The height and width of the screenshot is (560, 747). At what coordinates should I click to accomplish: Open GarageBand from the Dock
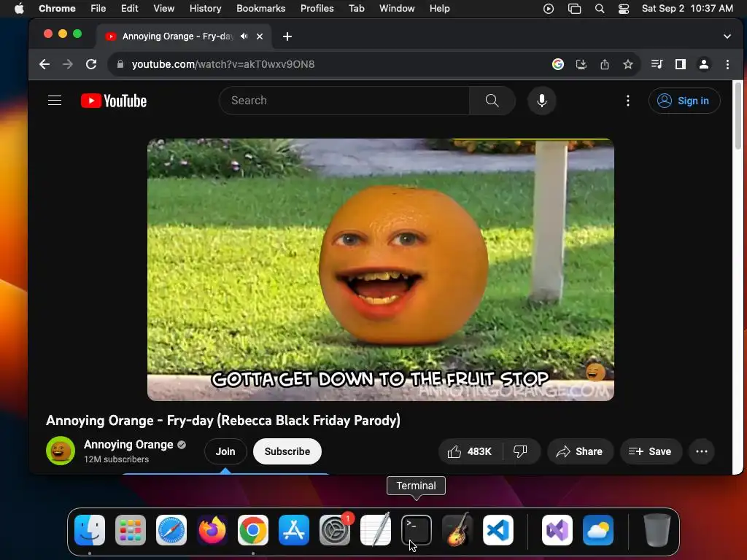tap(457, 530)
